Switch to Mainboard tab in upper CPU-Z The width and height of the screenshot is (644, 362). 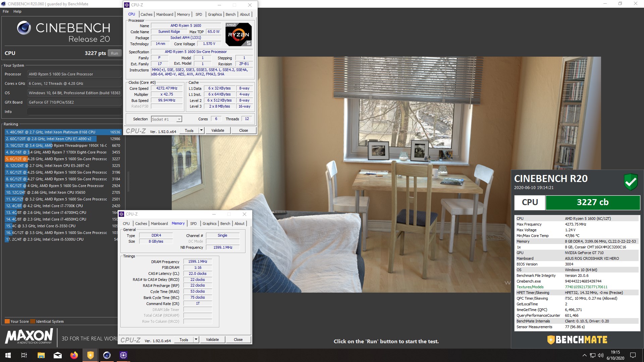tap(165, 14)
